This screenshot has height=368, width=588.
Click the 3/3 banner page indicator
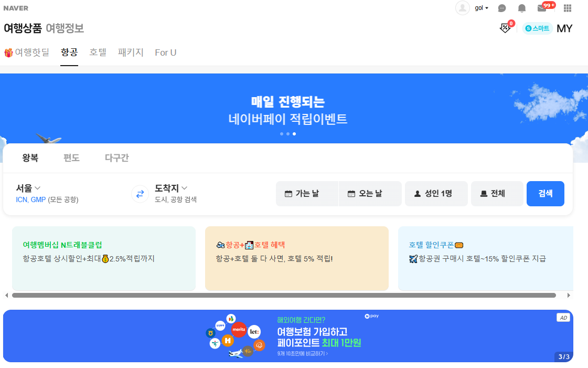point(564,357)
